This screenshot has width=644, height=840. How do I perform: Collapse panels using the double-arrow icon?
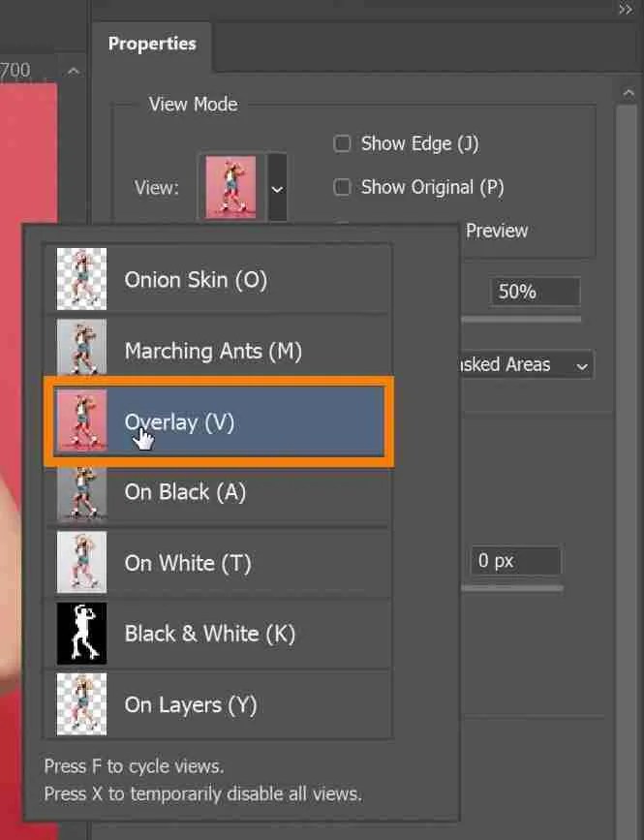tap(626, 9)
